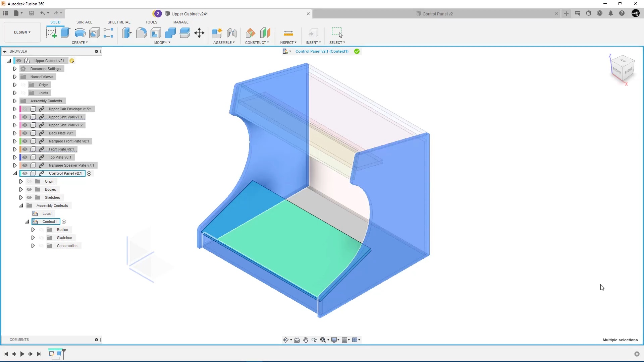Hide the Back Plate v9:1 component
Screen dimensions: 644x362
tap(24, 133)
